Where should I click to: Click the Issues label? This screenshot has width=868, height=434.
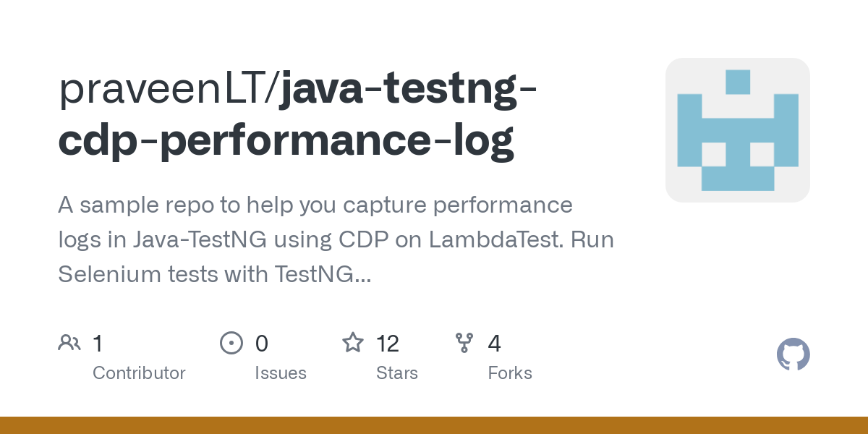pyautogui.click(x=281, y=373)
